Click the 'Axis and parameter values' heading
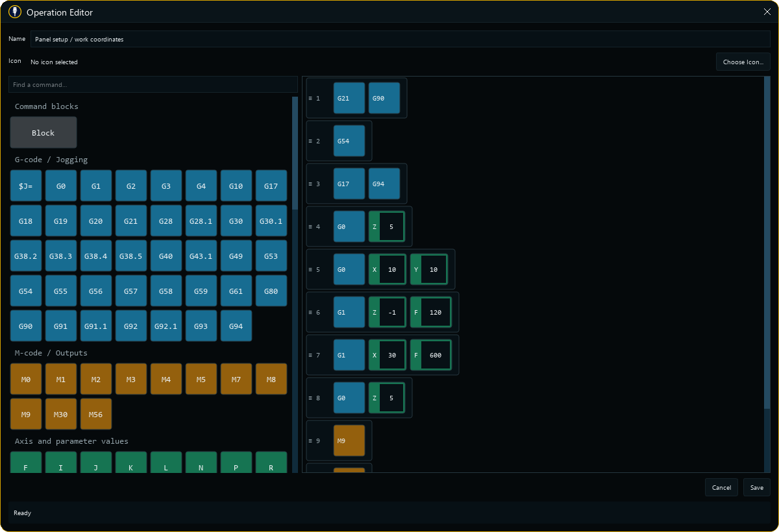The height and width of the screenshot is (532, 779). (71, 441)
